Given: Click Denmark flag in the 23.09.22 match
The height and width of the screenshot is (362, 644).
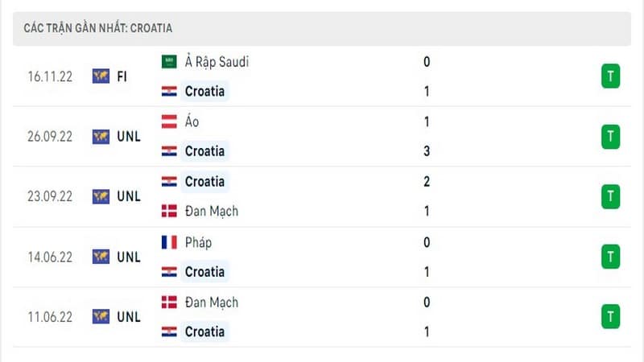Looking at the screenshot, I should click(169, 211).
